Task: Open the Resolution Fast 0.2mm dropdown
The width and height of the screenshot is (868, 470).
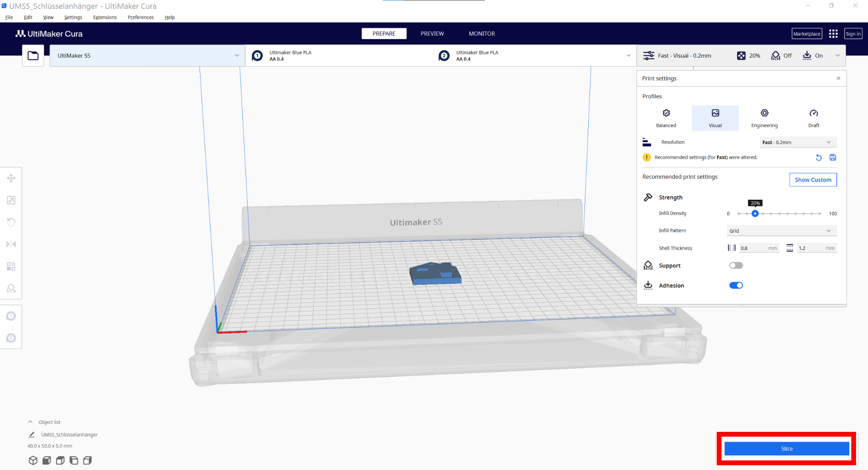Action: 798,142
